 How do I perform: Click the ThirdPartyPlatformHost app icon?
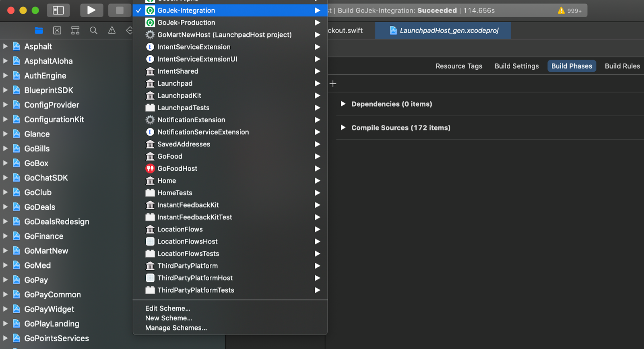click(x=150, y=278)
